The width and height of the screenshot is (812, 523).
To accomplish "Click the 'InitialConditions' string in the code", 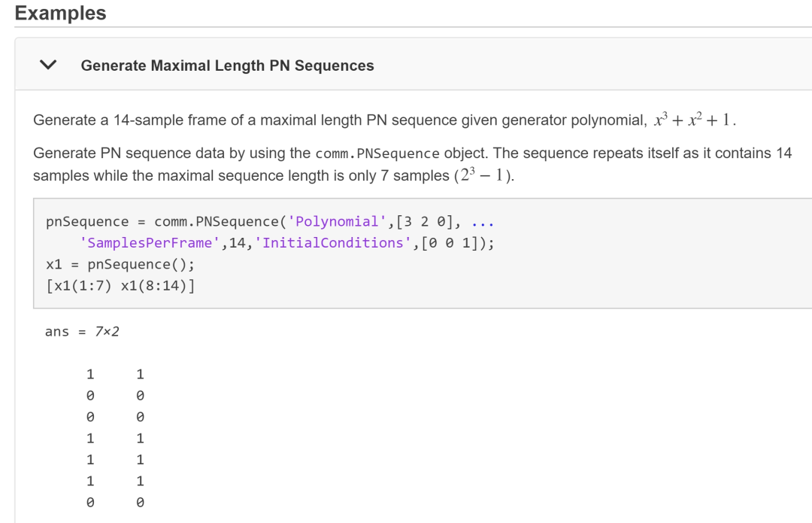I will (x=333, y=243).
